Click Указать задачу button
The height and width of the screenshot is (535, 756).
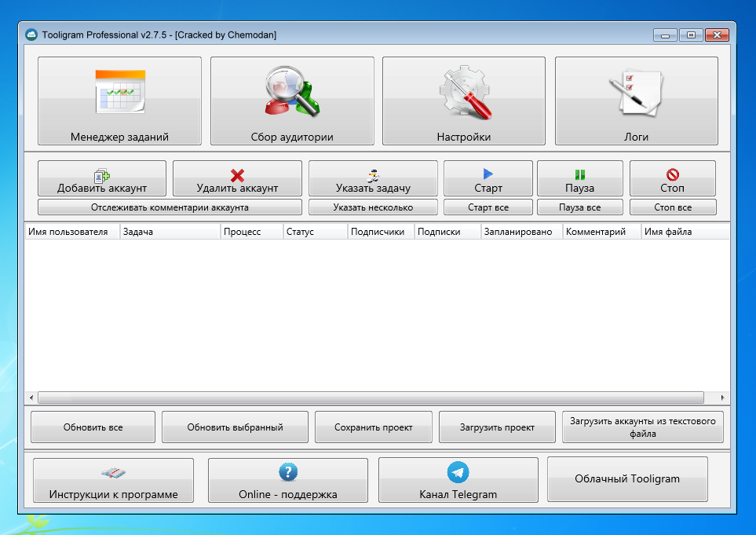[x=373, y=178]
